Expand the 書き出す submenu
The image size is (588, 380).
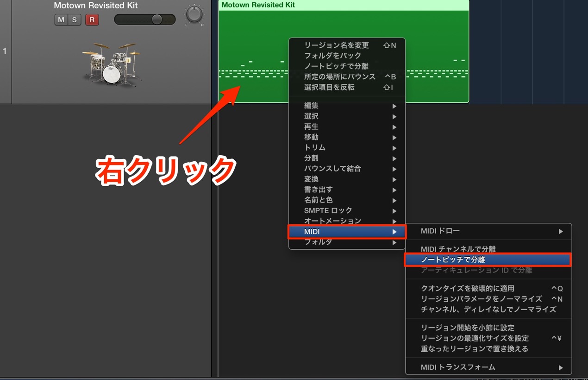[347, 190]
